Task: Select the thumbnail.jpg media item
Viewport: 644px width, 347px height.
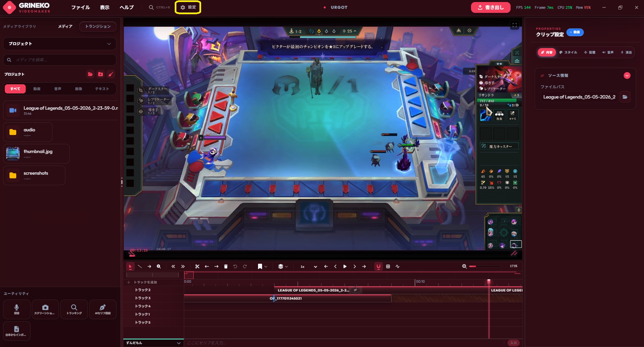Action: (37, 154)
